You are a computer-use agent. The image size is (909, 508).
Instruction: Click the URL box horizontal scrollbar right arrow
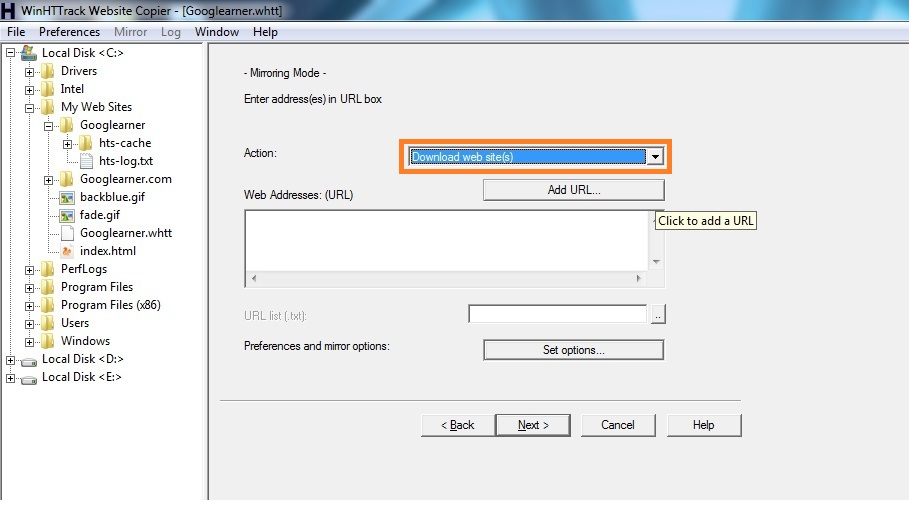[639, 278]
